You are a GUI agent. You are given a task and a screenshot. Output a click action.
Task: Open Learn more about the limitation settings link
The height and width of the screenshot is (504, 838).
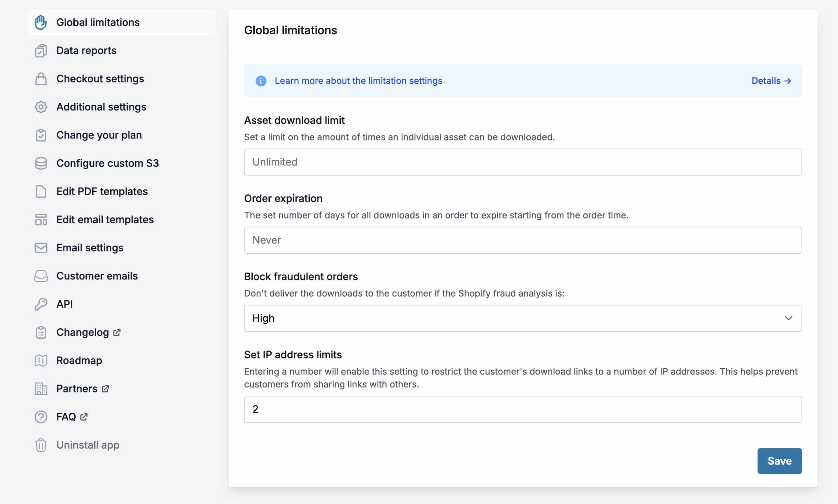pyautogui.click(x=358, y=81)
